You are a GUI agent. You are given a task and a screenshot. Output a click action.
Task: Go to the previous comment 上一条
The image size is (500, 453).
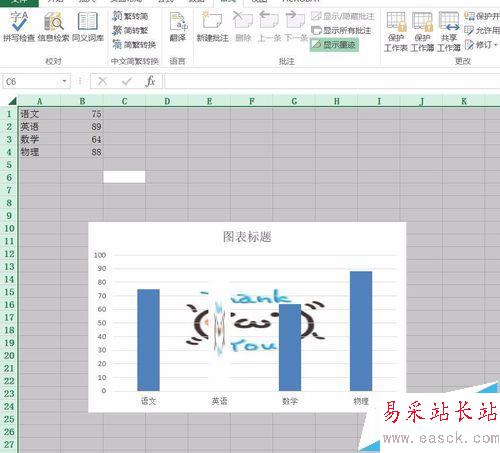coord(269,27)
